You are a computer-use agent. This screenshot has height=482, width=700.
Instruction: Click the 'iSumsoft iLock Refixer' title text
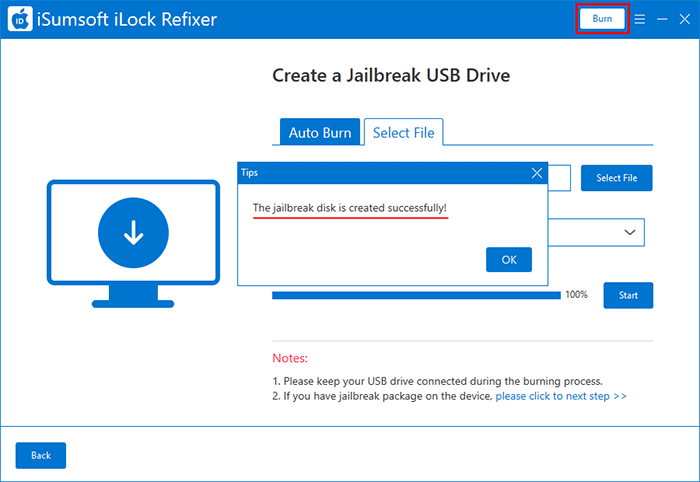(127, 20)
